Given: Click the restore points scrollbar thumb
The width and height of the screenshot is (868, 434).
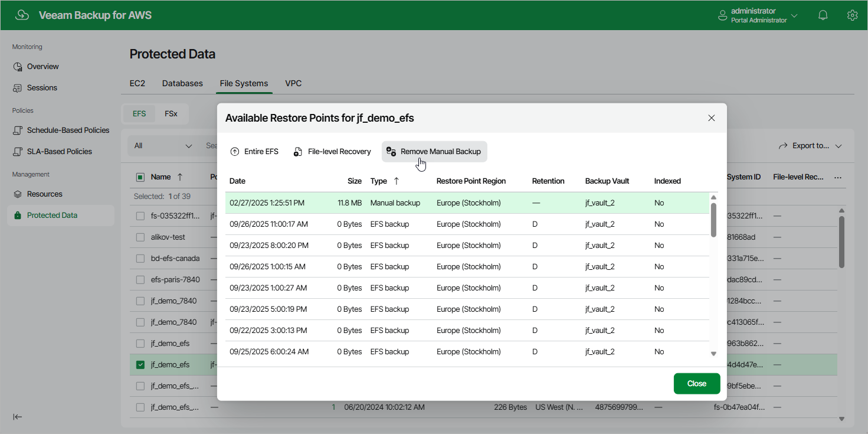Looking at the screenshot, I should point(713,220).
